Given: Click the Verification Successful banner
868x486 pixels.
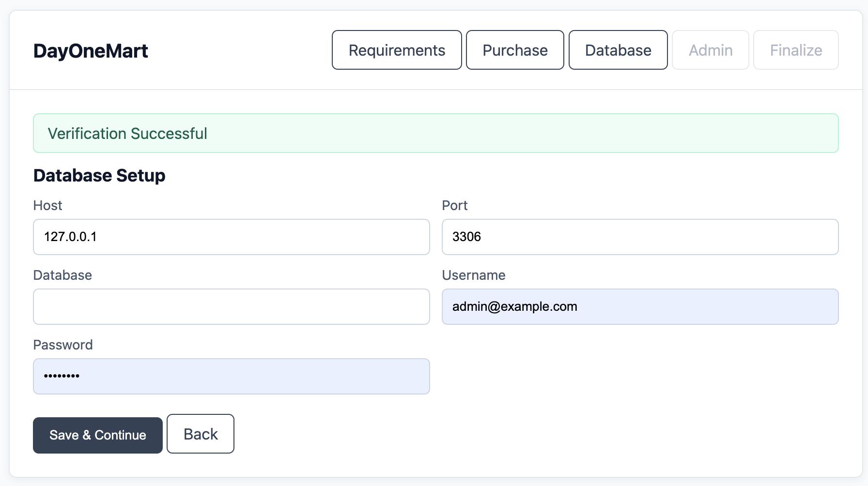Looking at the screenshot, I should click(x=435, y=133).
